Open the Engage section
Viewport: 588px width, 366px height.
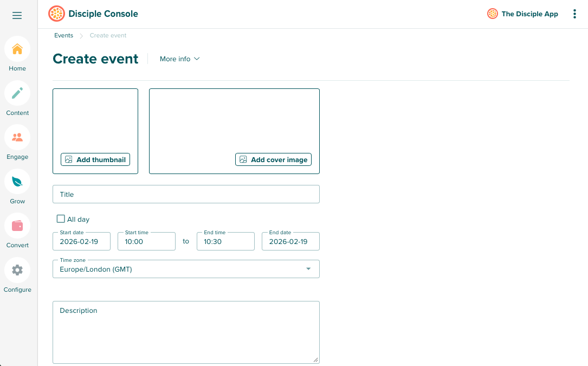coord(17,137)
